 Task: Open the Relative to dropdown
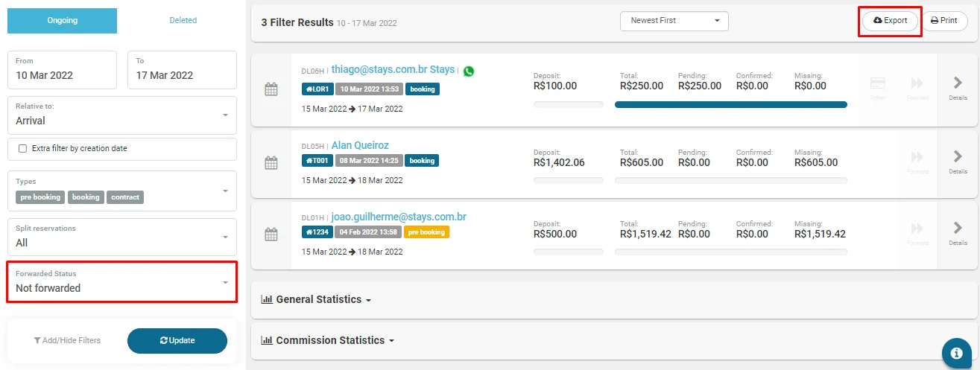tap(121, 115)
